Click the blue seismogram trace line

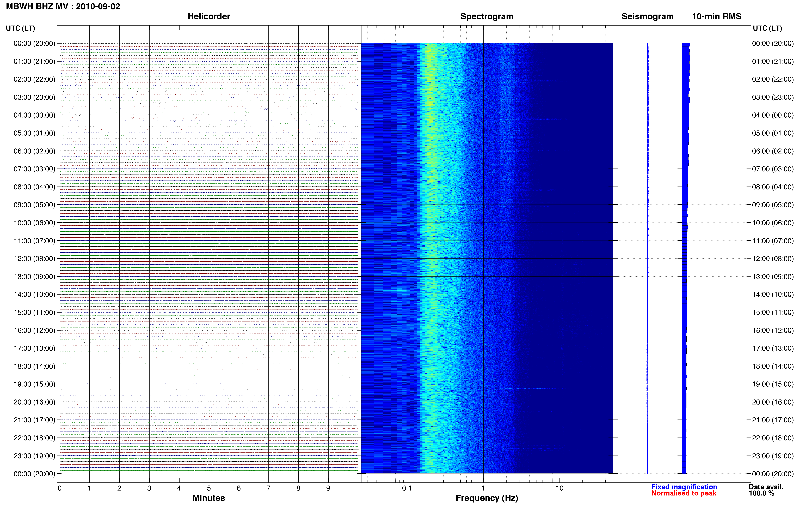pyautogui.click(x=648, y=258)
